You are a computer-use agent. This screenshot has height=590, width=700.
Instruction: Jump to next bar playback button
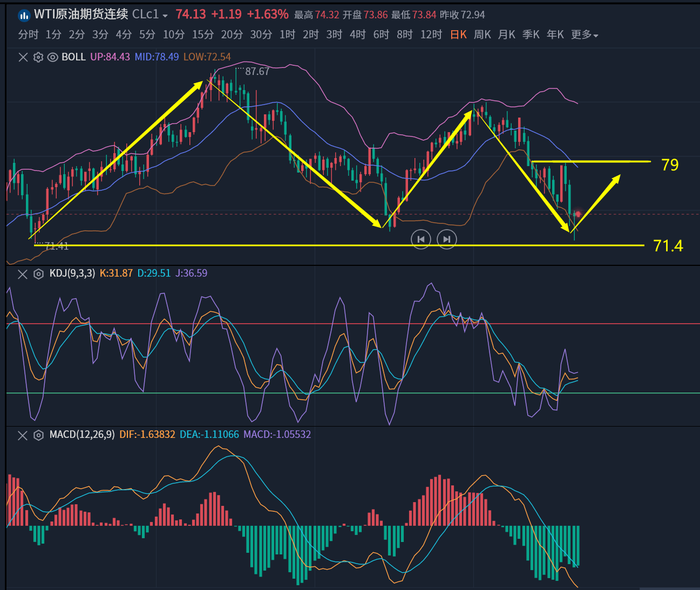tap(447, 239)
